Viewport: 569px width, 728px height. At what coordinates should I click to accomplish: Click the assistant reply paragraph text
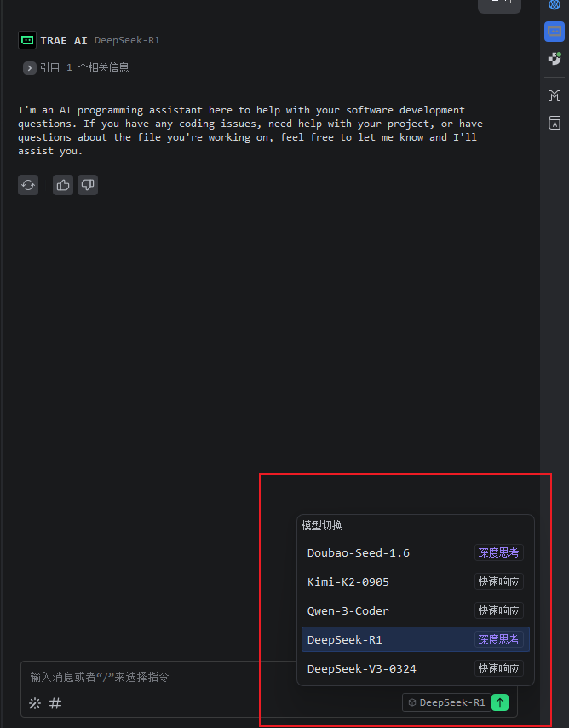250,130
